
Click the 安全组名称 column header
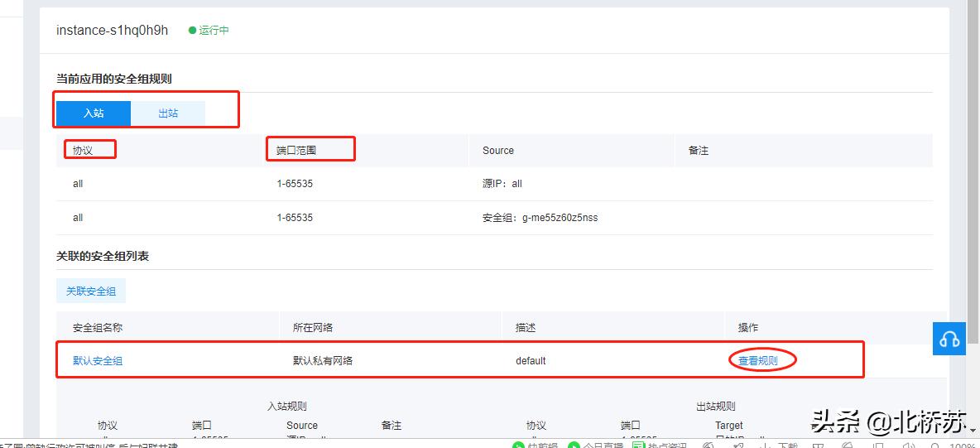click(x=98, y=328)
